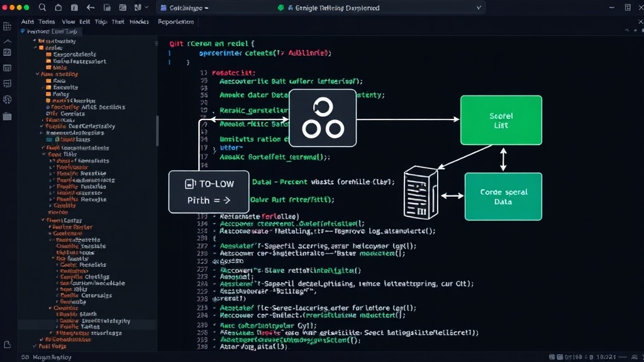The height and width of the screenshot is (362, 644).
Task: Open the title bar chevron dropdown
Action: (479, 8)
